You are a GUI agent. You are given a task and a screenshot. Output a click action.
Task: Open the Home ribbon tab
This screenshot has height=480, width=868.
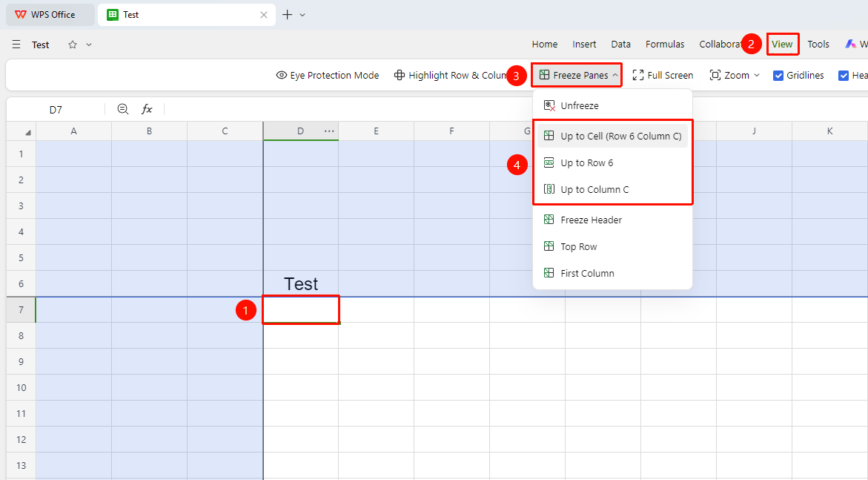pos(545,45)
